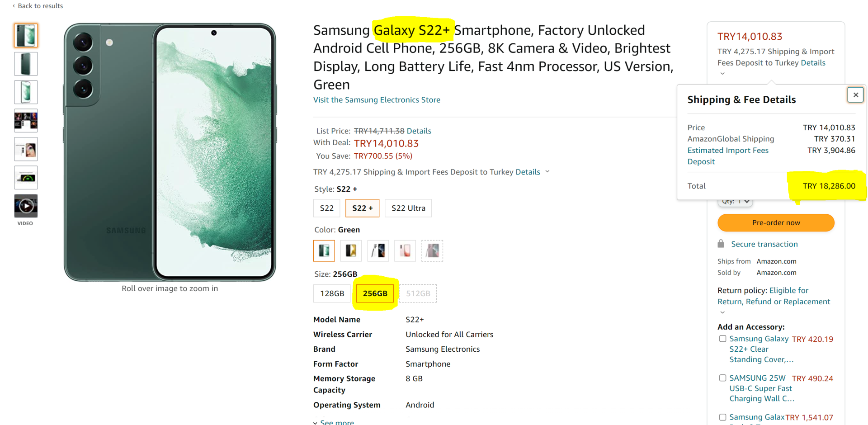Expand shipping and import fees details chevron
This screenshot has height=425, width=868.
coord(547,171)
